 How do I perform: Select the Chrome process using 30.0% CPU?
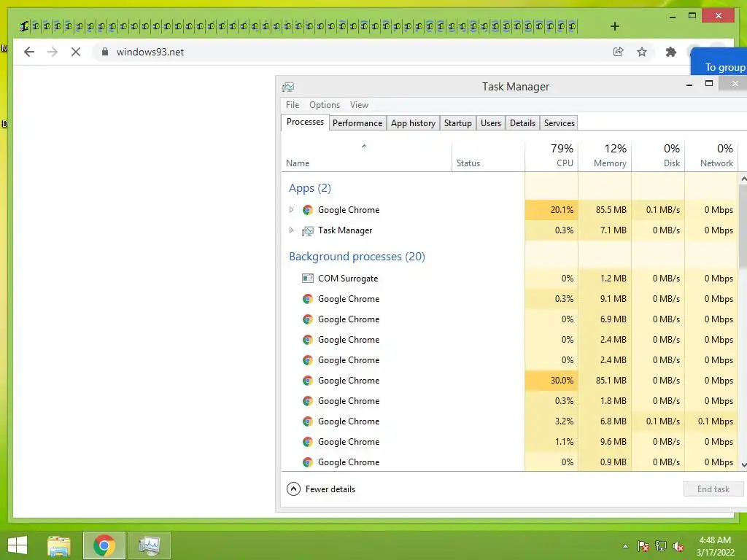tap(510, 381)
